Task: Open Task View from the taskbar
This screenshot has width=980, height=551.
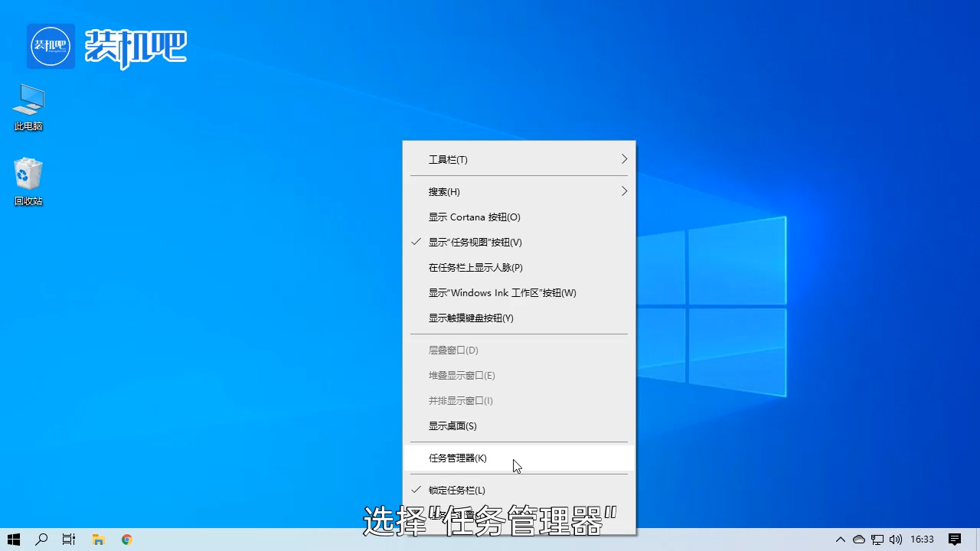Action: 69,540
